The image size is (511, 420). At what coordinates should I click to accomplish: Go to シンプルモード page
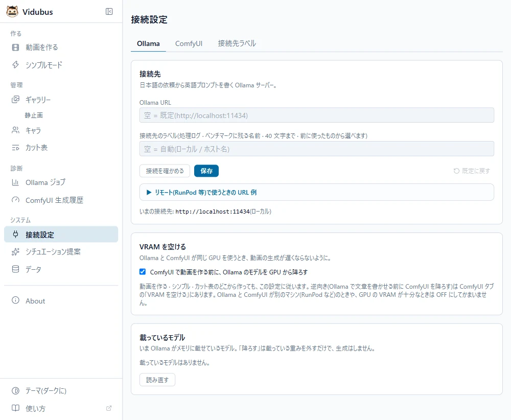pos(61,64)
